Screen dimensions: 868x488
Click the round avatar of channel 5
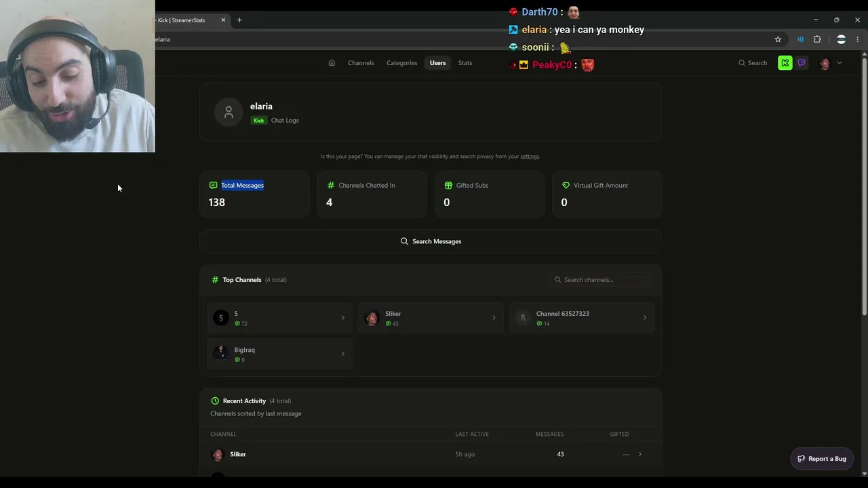coord(221,318)
